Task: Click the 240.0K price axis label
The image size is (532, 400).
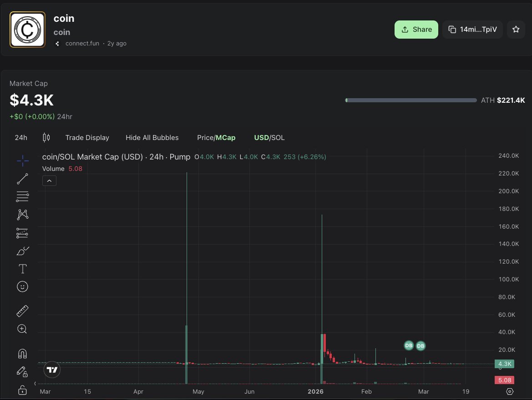Action: [508, 155]
